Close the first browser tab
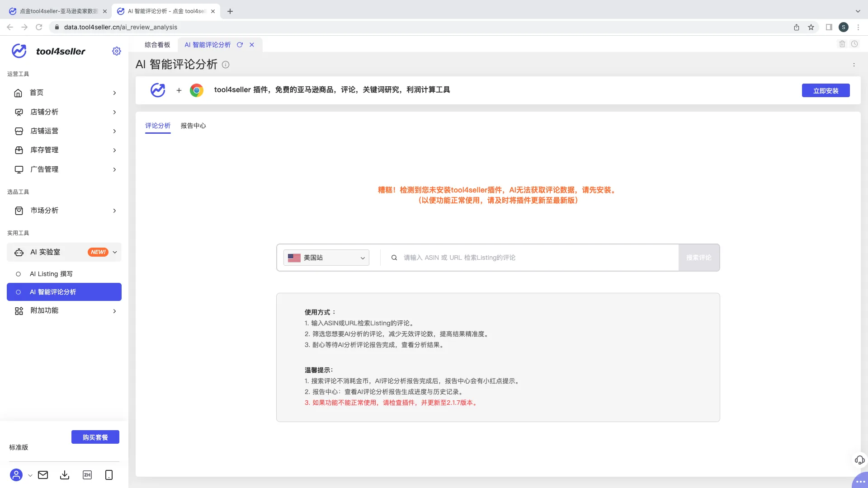Viewport: 868px width, 488px height. coord(105,11)
